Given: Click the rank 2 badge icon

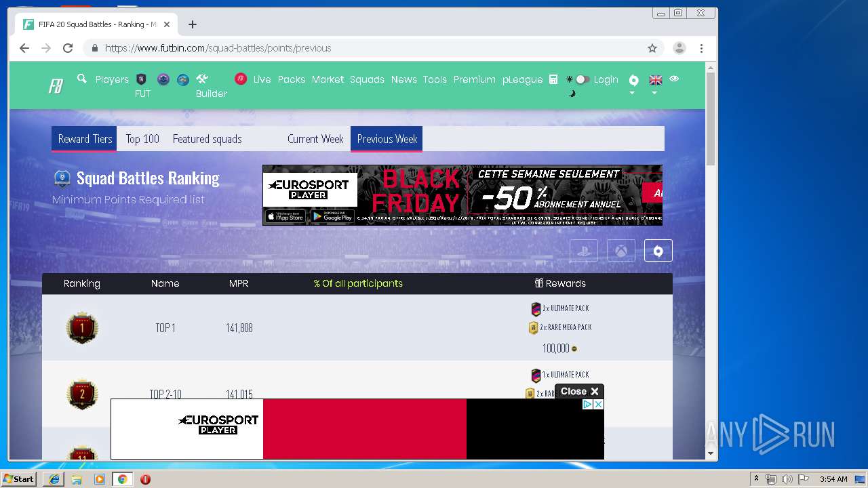Looking at the screenshot, I should click(82, 394).
